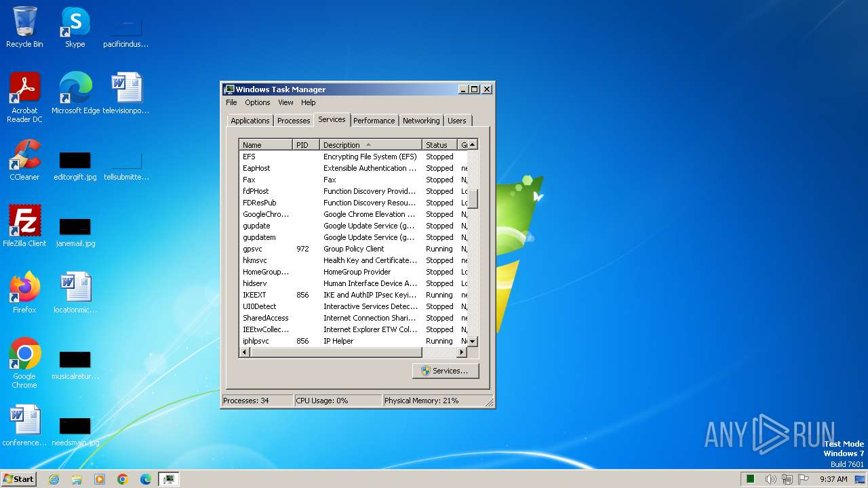Open the locationmic Word document
This screenshot has height=488, width=868.
[x=75, y=292]
